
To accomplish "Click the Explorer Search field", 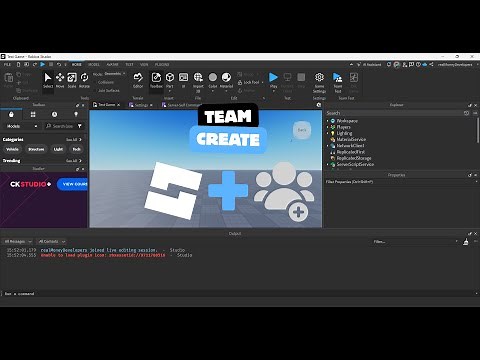I will tap(394, 113).
